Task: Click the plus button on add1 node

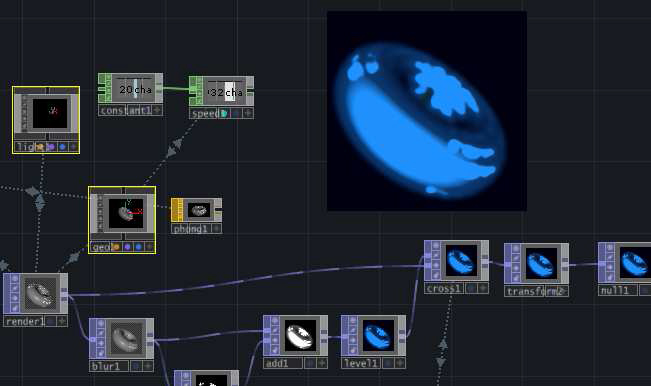Action: 322,364
